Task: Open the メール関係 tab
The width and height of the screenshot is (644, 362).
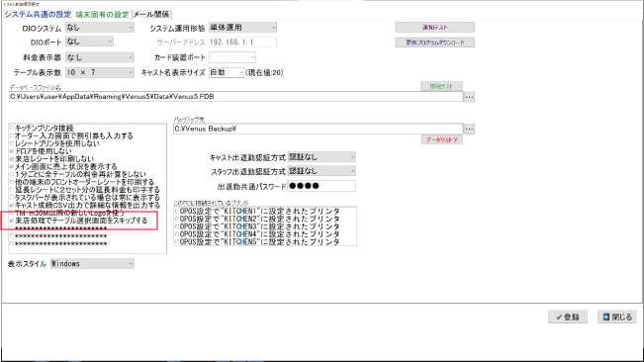Action: tap(151, 15)
